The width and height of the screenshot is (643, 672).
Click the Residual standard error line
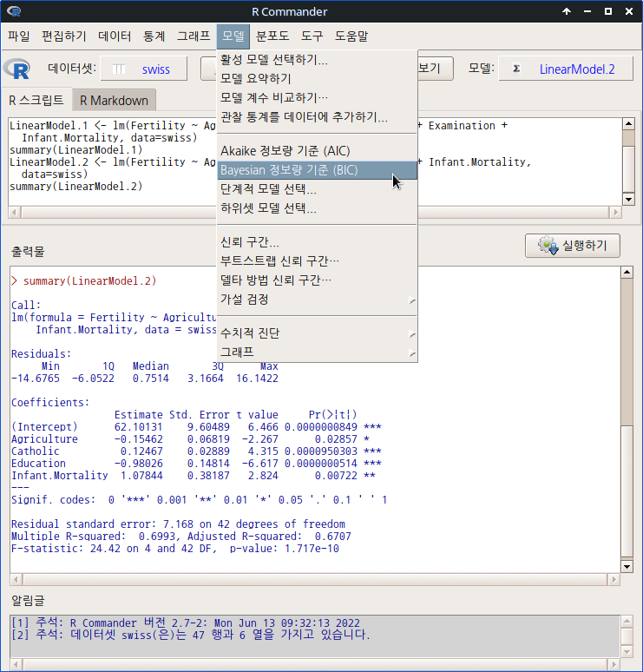click(x=178, y=524)
